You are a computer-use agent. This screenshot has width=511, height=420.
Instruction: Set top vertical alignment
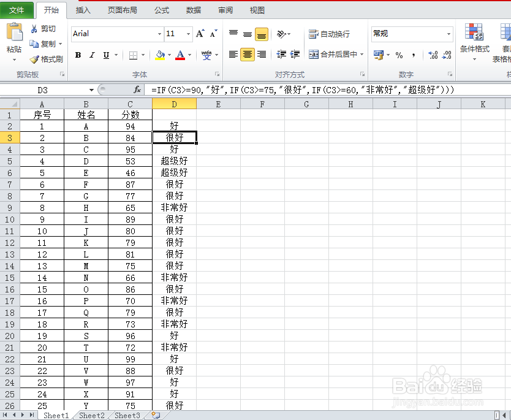(233, 34)
